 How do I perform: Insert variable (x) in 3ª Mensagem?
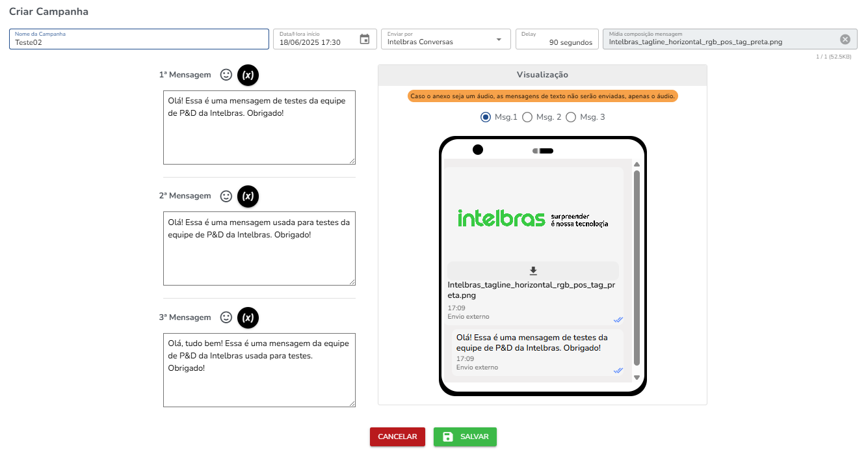point(248,317)
